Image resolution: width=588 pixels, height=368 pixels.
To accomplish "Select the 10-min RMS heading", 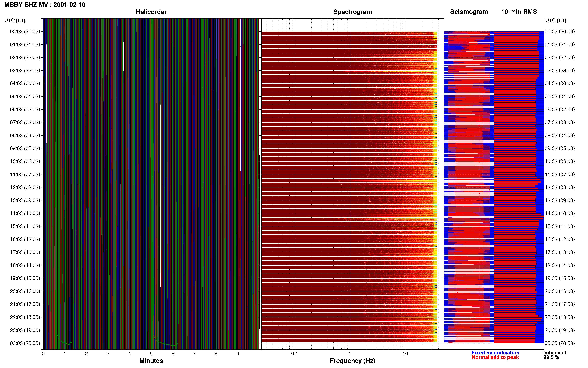I will (519, 12).
